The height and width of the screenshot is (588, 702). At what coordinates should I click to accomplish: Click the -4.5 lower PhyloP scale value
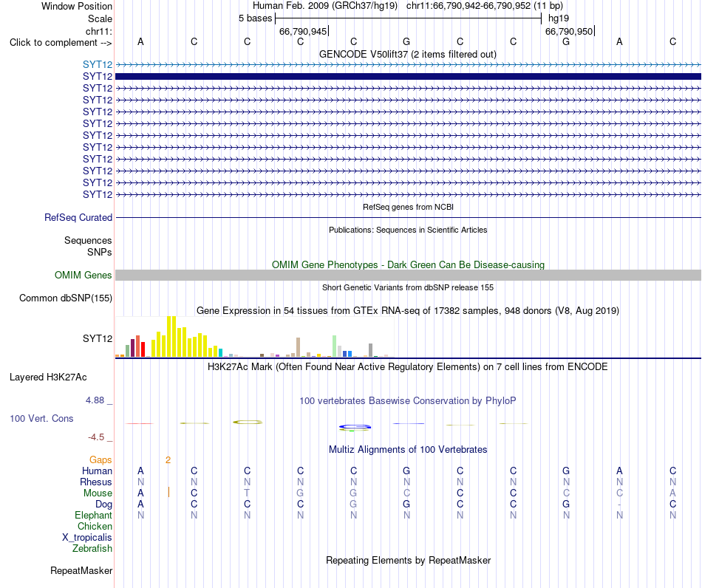tap(96, 437)
